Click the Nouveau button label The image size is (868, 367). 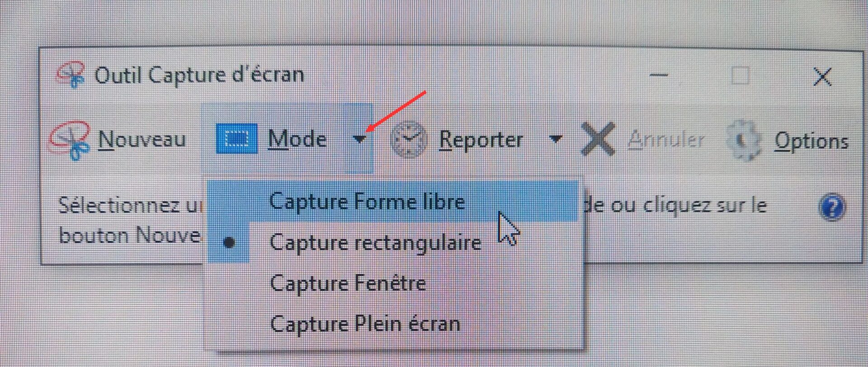point(142,139)
